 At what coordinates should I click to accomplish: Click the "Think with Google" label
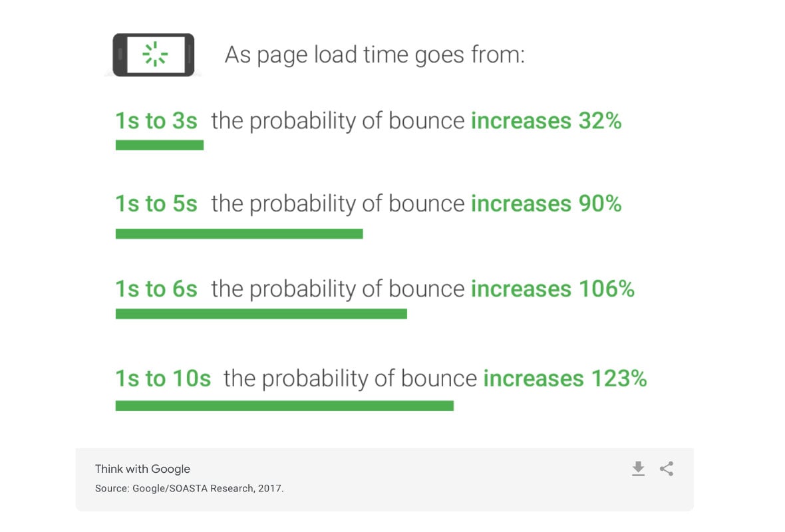(142, 469)
